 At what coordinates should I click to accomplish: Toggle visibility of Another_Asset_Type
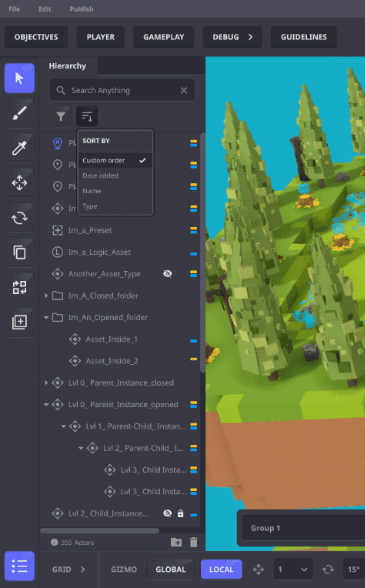pyautogui.click(x=168, y=274)
